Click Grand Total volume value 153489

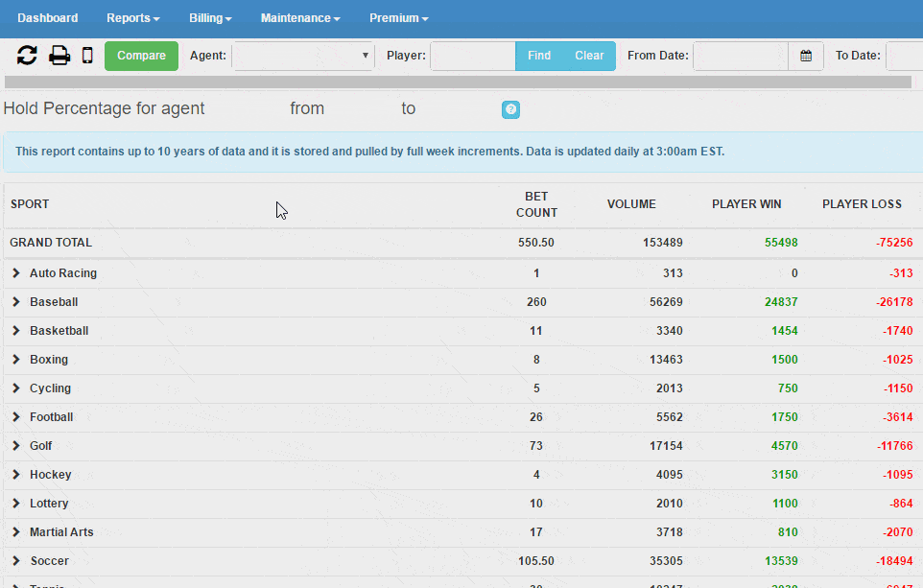663,243
